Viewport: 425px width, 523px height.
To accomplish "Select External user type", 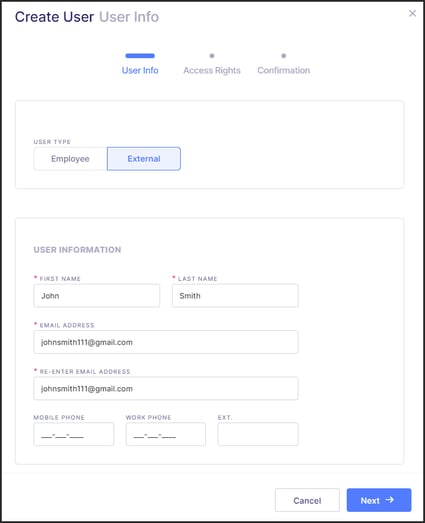I will (144, 159).
